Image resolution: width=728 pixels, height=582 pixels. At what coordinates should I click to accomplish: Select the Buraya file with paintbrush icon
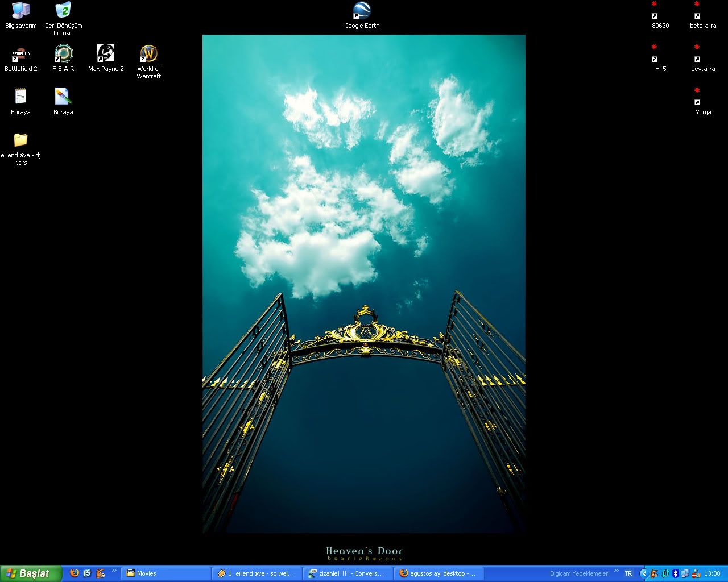coord(63,102)
